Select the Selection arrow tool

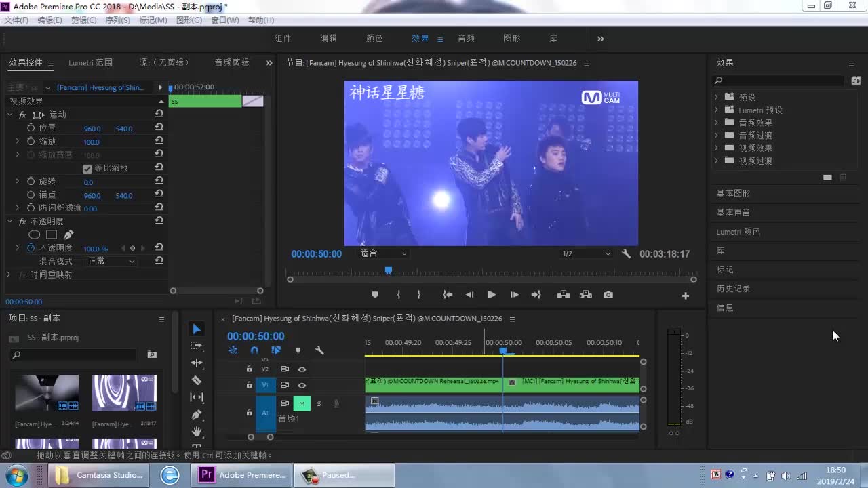[197, 329]
